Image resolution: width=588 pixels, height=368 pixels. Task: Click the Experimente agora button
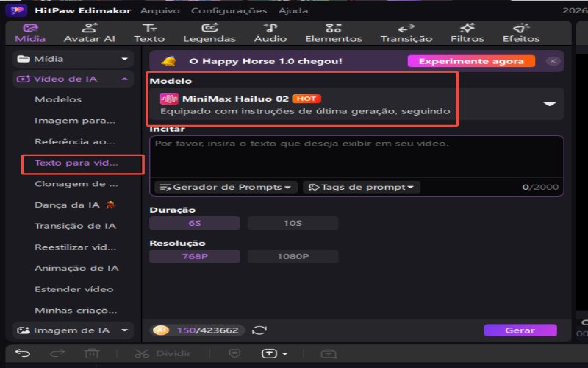(471, 61)
